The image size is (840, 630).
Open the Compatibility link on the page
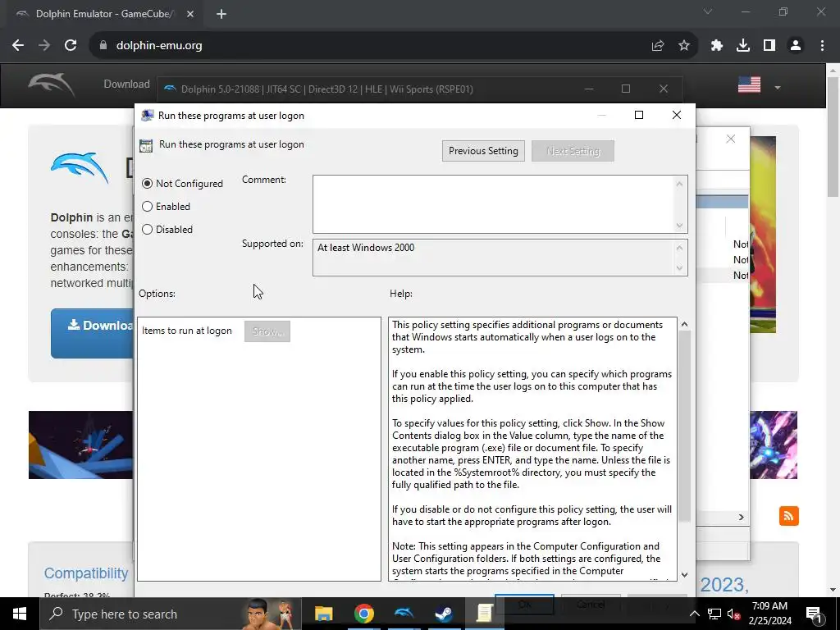(x=85, y=573)
